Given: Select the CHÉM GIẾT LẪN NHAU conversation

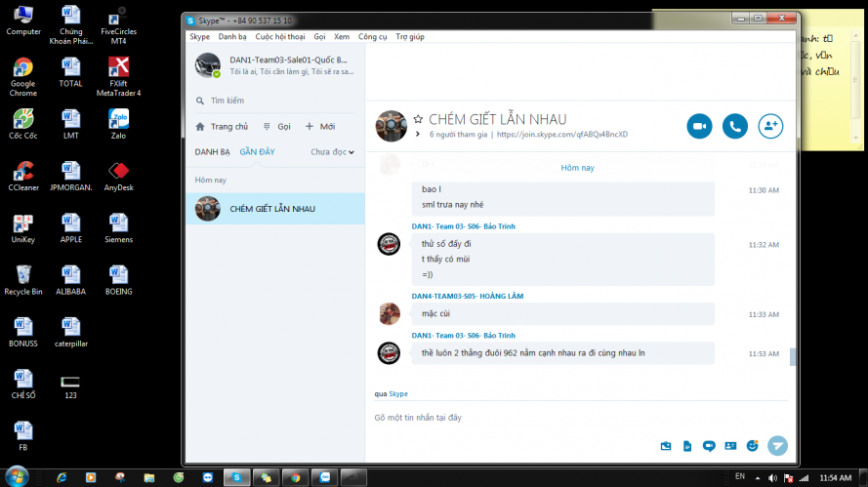Looking at the screenshot, I should coord(275,209).
